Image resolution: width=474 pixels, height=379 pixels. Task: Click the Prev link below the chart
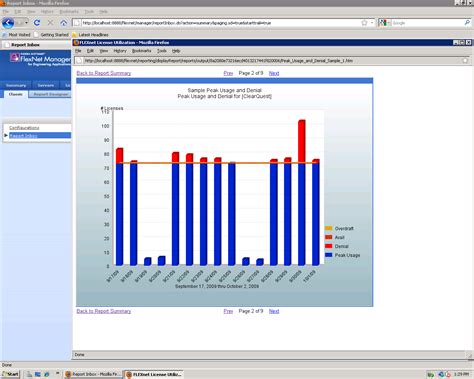(x=228, y=311)
